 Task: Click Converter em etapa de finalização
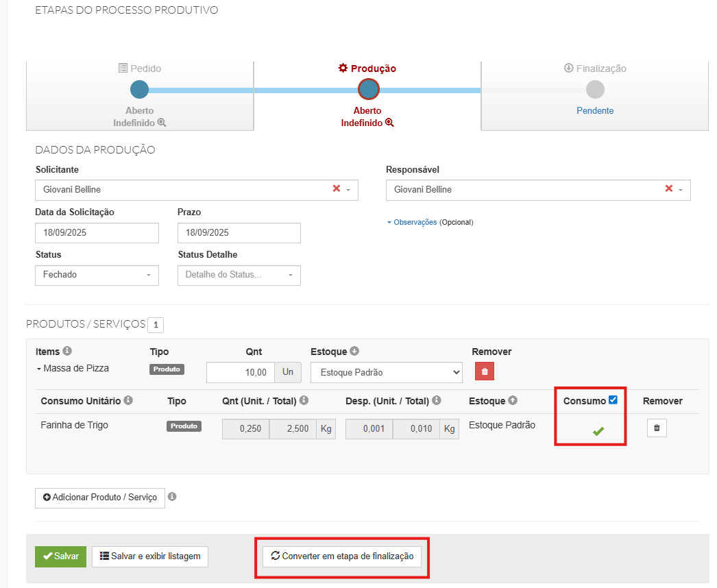point(342,556)
